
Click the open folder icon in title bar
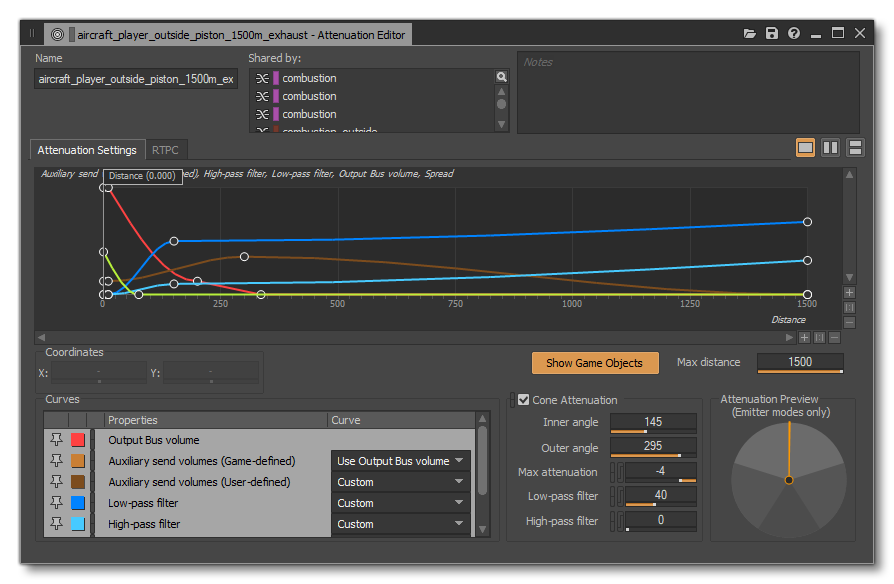pos(750,33)
